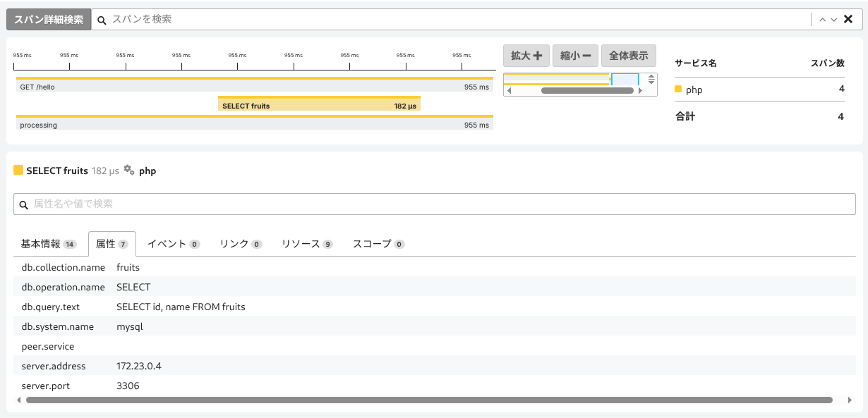Click the server.port attribute key
This screenshot has width=868, height=418.
click(46, 386)
